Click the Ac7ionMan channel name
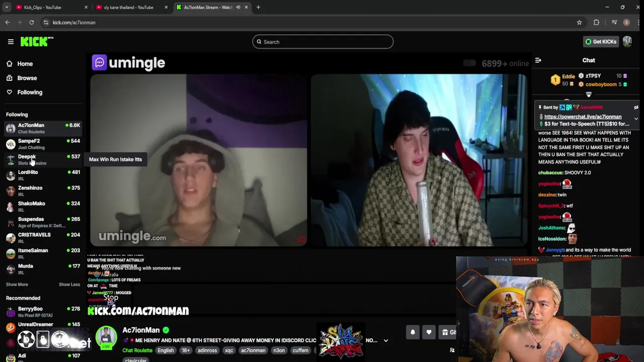This screenshot has width=644, height=362. (x=141, y=330)
